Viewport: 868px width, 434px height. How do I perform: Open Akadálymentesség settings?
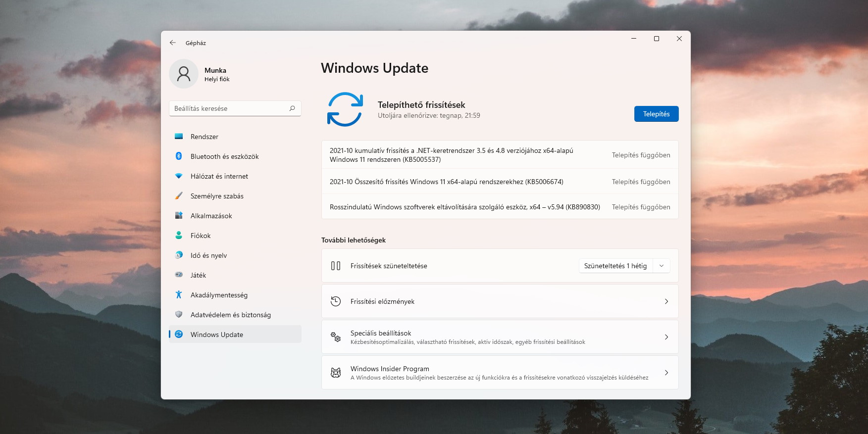coord(235,295)
